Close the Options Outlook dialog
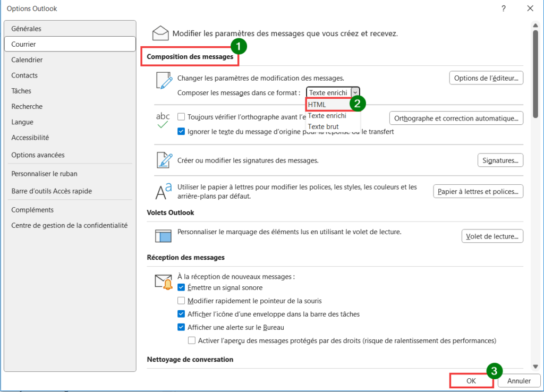 coord(530,8)
